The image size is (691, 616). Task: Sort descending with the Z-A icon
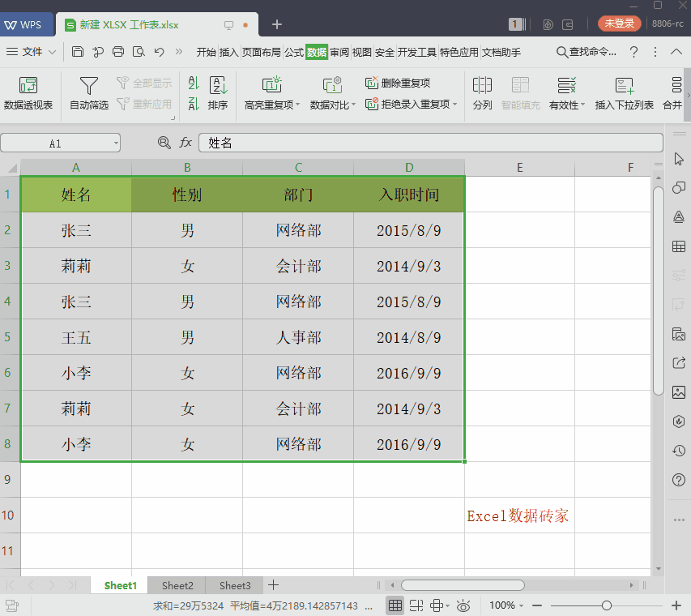pos(194,104)
